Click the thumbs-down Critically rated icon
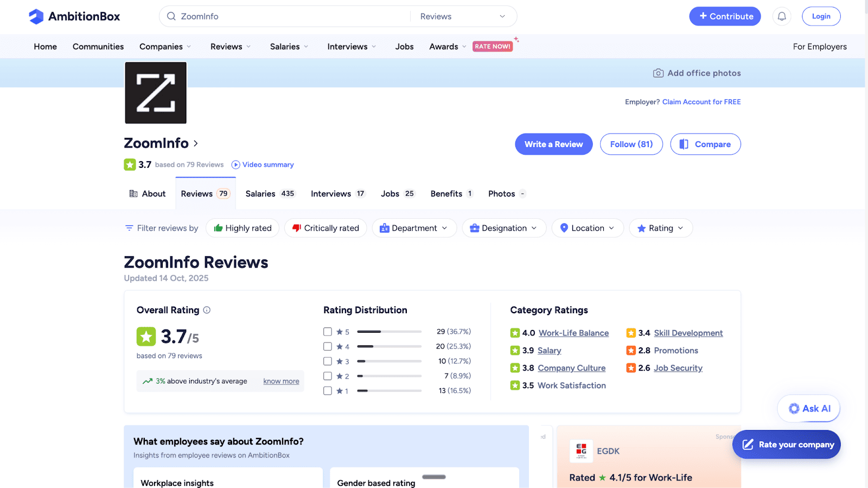 (297, 228)
